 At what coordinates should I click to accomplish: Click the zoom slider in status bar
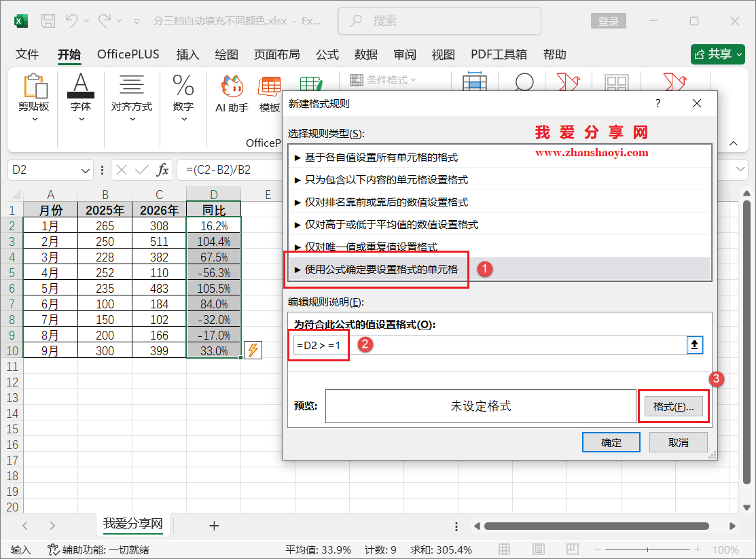tap(647, 549)
